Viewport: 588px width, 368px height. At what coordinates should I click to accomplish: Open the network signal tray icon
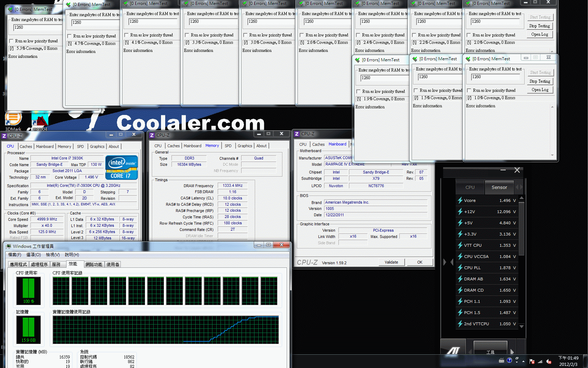click(540, 361)
